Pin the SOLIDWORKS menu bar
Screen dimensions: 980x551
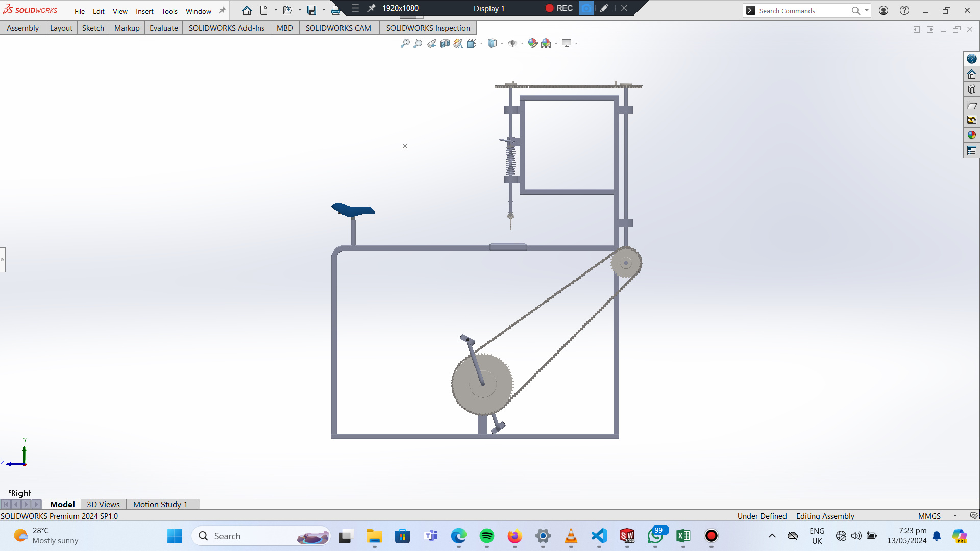tap(223, 10)
